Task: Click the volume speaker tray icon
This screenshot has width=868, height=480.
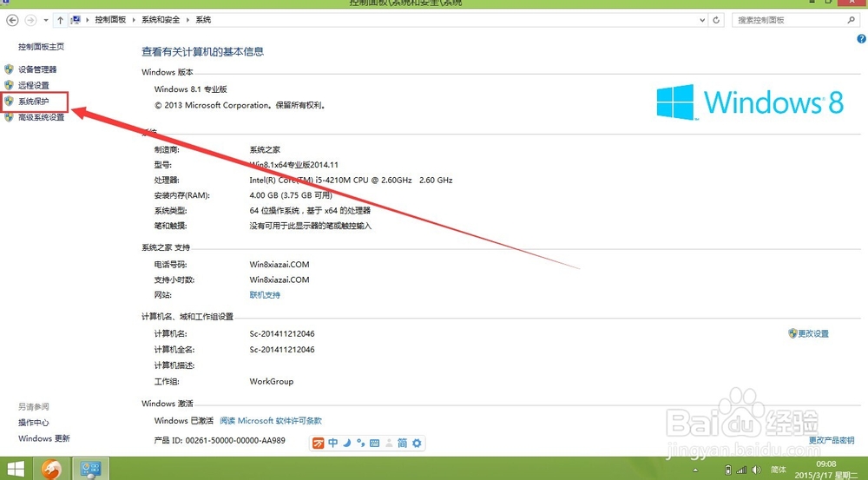Action: 756,470
